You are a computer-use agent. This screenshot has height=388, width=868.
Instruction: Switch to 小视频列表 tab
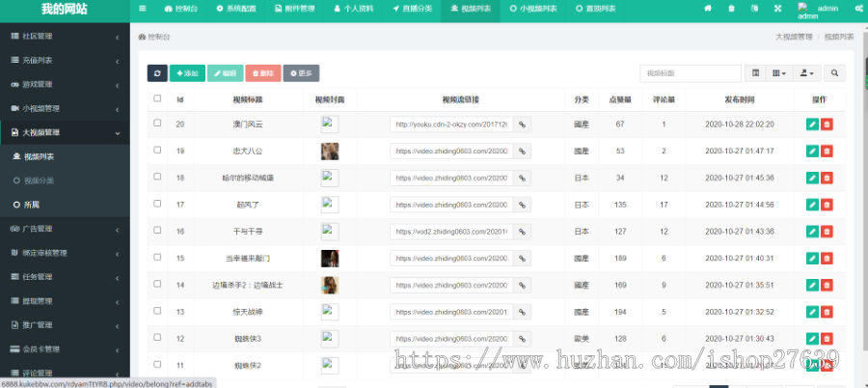coord(533,9)
